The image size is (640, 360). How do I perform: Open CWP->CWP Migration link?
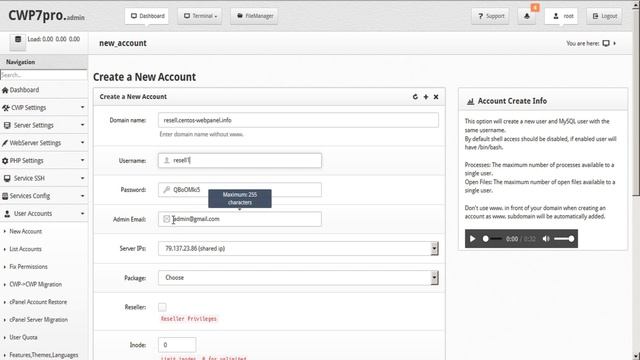(x=36, y=284)
